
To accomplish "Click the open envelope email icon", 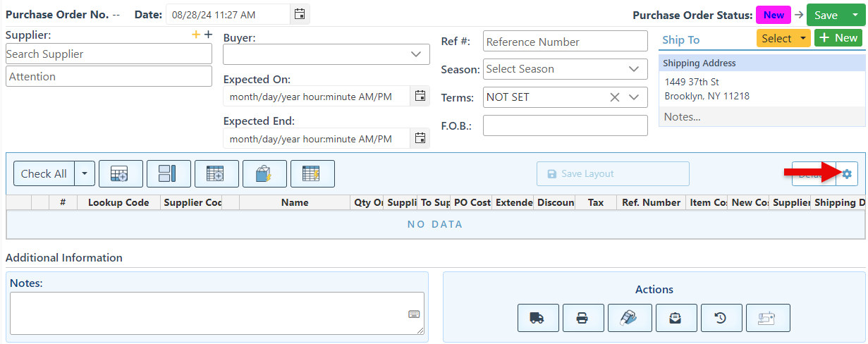I will coord(676,318).
